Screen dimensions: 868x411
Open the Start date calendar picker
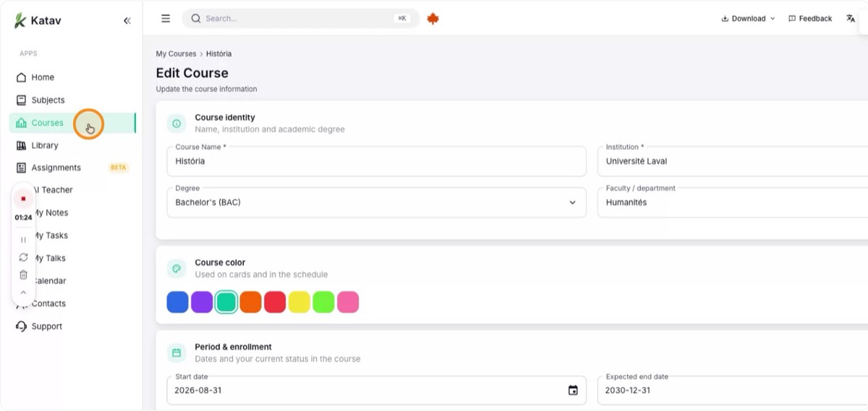pos(573,390)
